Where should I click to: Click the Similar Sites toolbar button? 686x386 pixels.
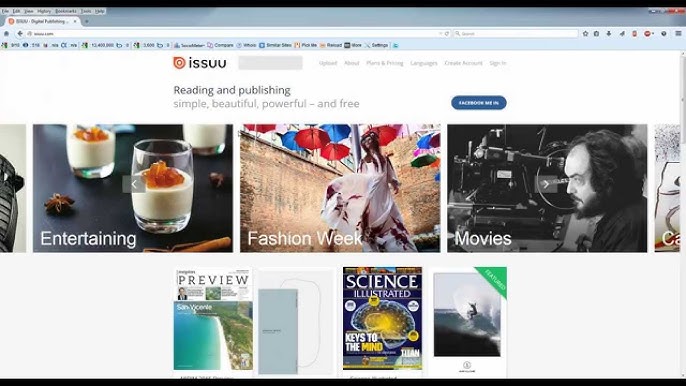pos(275,45)
